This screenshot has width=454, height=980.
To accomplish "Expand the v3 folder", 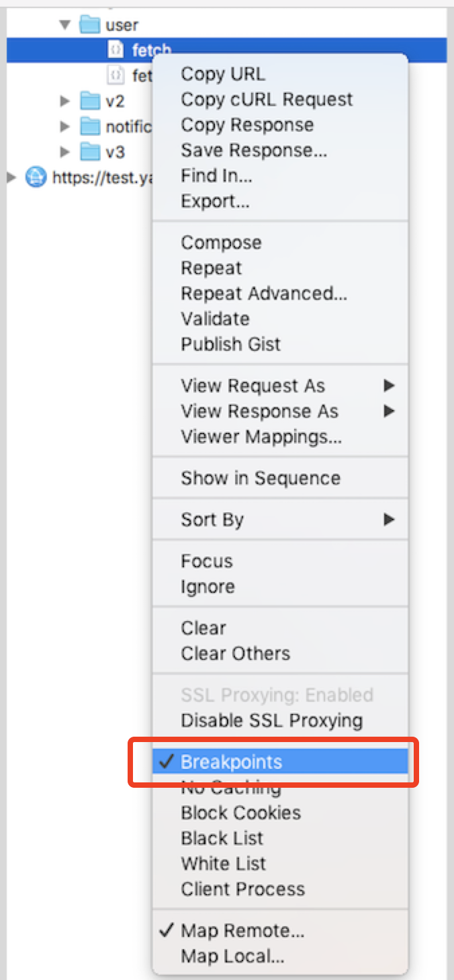I will 65,153.
